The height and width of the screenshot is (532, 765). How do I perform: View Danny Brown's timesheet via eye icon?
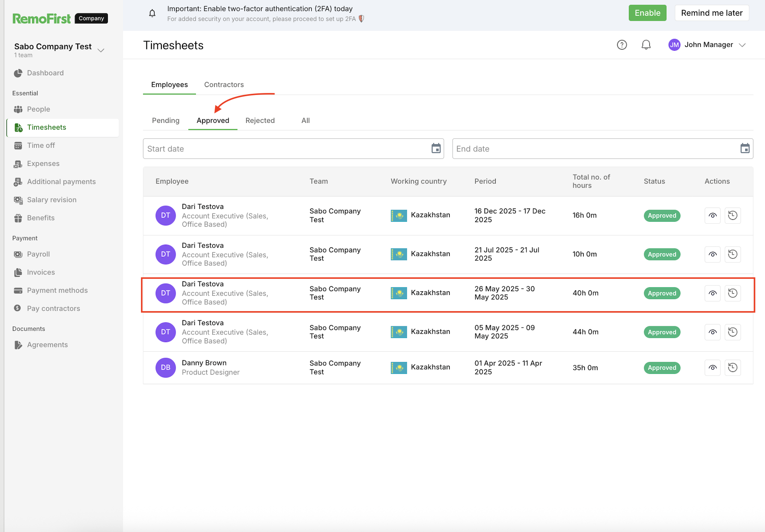[x=712, y=367]
